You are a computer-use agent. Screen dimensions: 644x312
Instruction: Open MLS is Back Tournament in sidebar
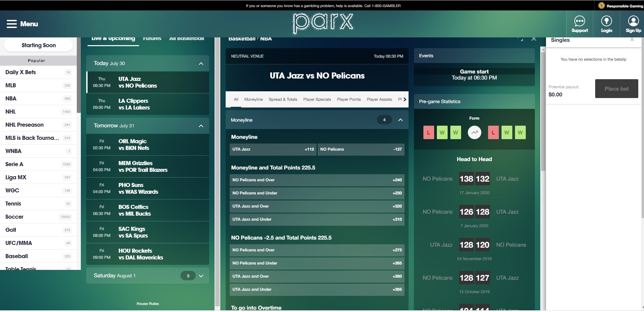pos(38,138)
